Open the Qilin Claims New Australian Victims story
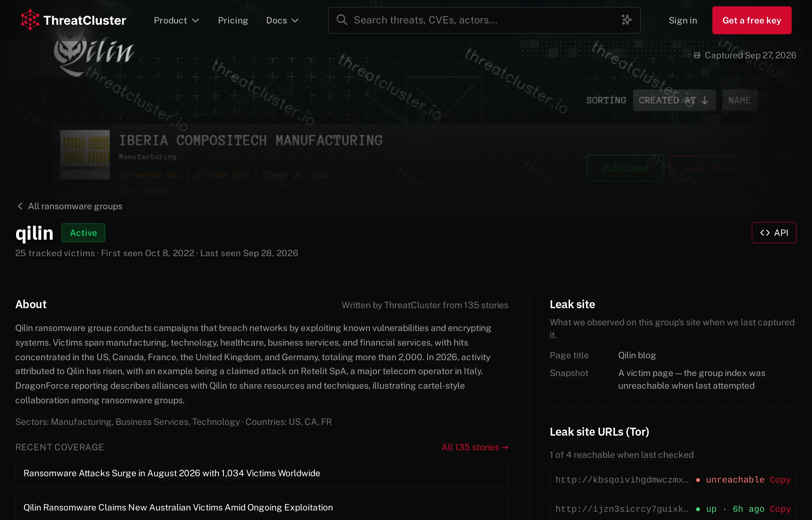Screen dimensions: 812x520 (x=261, y=507)
